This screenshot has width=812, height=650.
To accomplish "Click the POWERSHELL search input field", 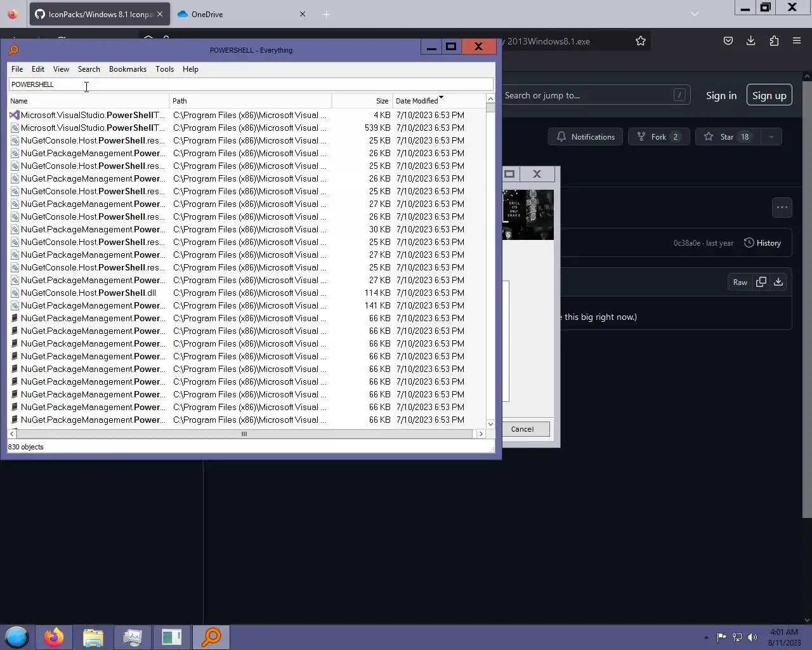I will click(251, 84).
